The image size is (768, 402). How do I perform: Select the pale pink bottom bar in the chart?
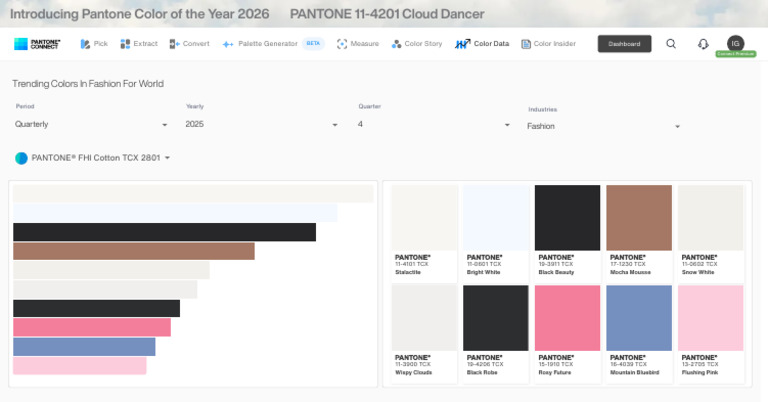(80, 366)
